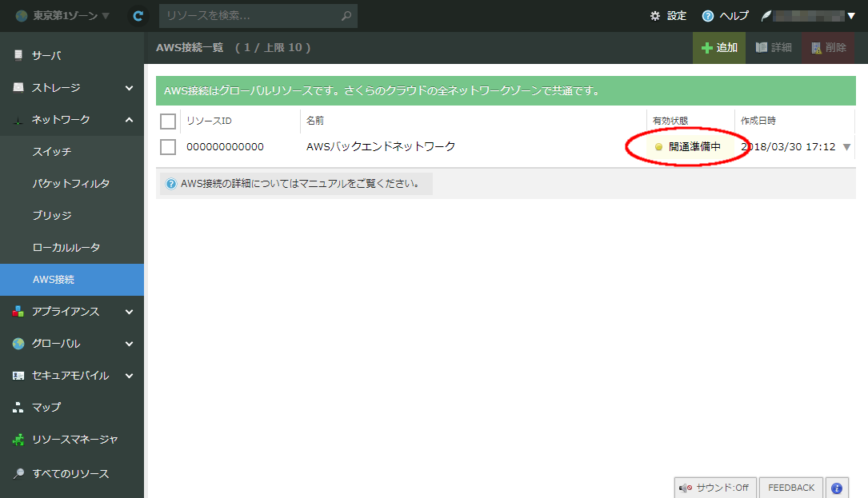Image resolution: width=868 pixels, height=498 pixels.
Task: Check the box for resource 000000000000
Action: coord(168,147)
